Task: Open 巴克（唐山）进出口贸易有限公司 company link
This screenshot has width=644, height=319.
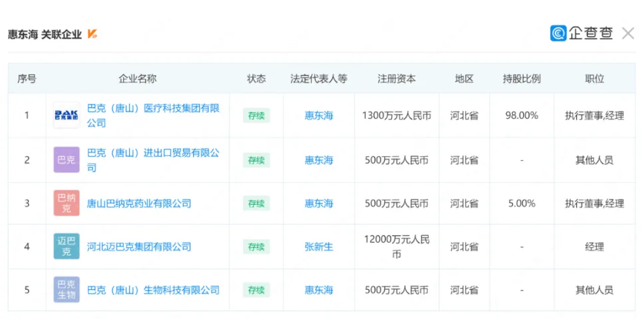Action: [153, 160]
